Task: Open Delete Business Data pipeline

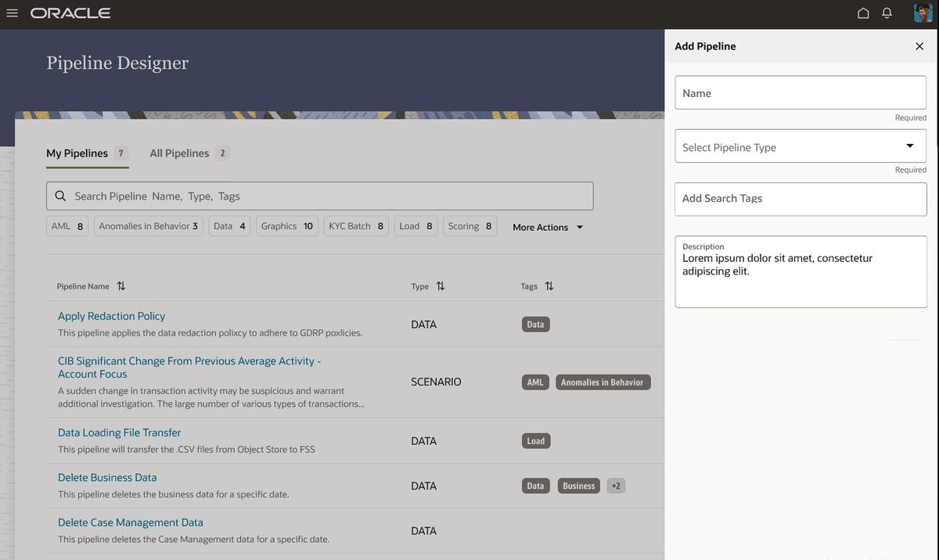Action: click(x=107, y=477)
